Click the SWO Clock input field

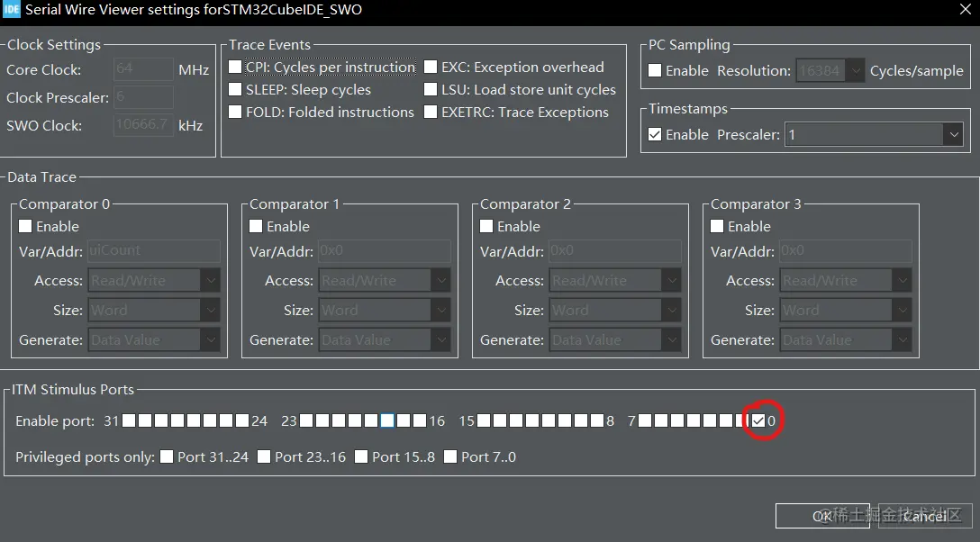(143, 125)
